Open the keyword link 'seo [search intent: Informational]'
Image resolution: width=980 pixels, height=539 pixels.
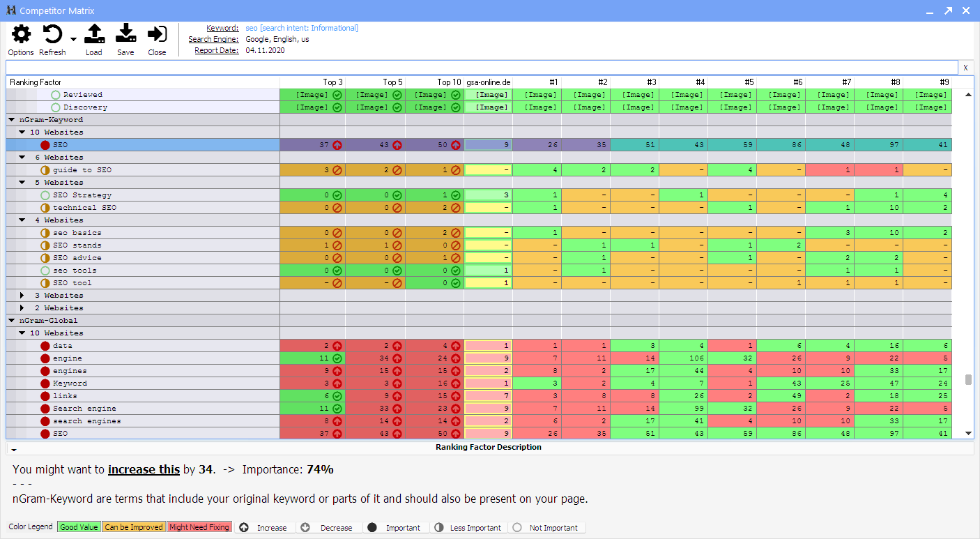302,28
